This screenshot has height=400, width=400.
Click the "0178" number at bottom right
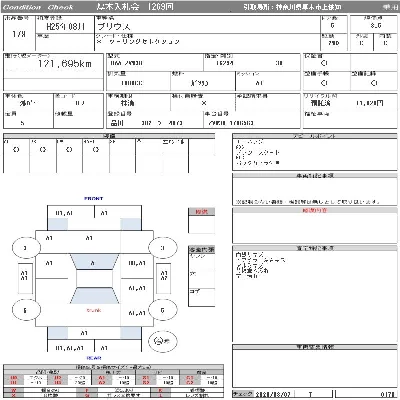[x=387, y=394]
